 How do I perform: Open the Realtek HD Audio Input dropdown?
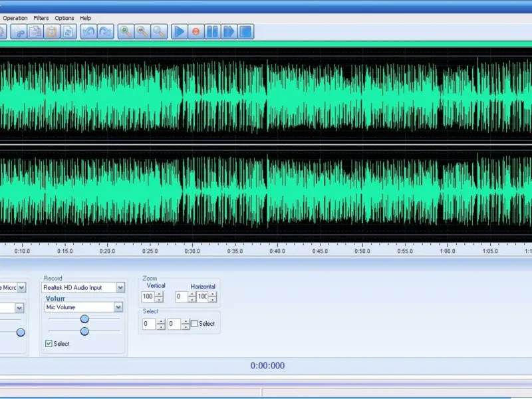pos(120,287)
